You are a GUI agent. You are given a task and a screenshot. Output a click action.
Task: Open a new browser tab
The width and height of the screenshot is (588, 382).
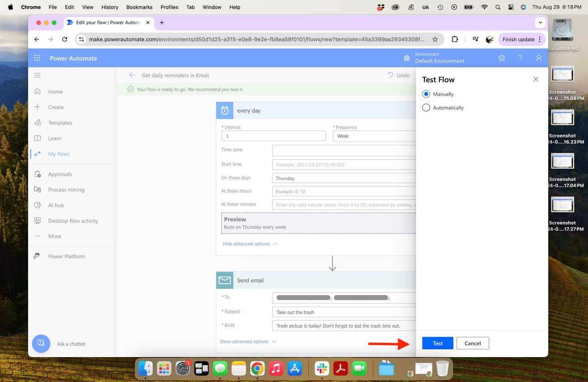tap(161, 23)
